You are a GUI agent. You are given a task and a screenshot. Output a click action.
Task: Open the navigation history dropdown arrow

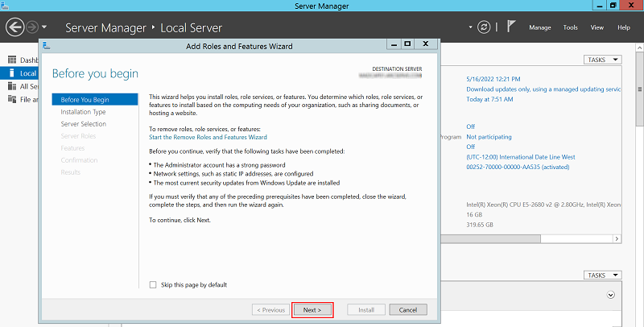click(x=44, y=27)
